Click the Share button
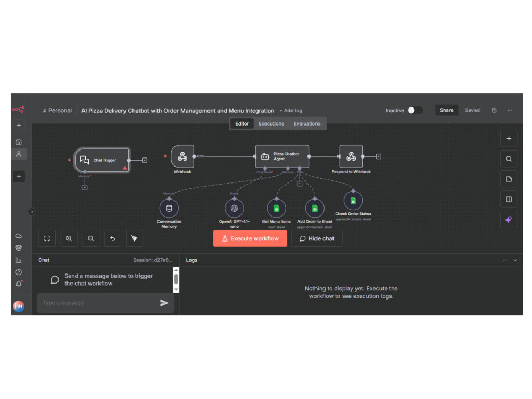The image size is (532, 399). tap(446, 110)
